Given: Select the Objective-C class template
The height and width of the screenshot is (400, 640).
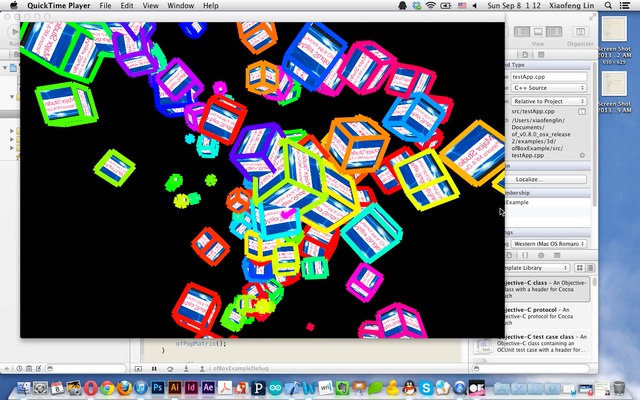Looking at the screenshot, I should point(547,289).
